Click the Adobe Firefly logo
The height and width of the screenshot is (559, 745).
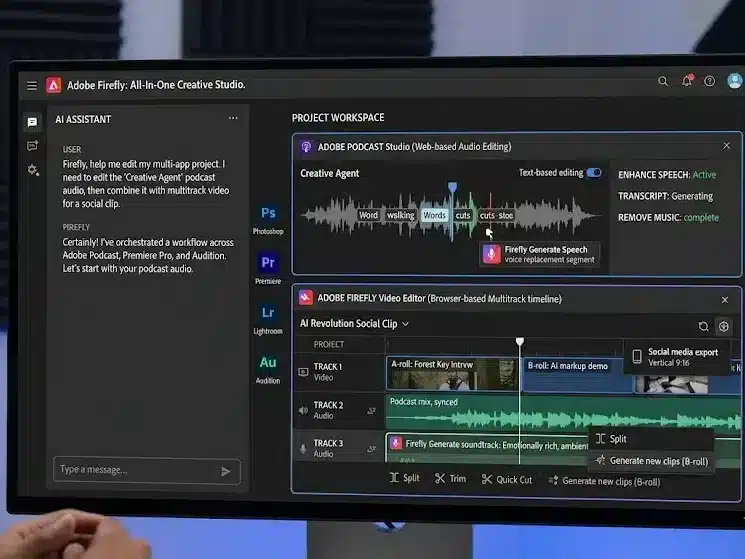pos(54,85)
